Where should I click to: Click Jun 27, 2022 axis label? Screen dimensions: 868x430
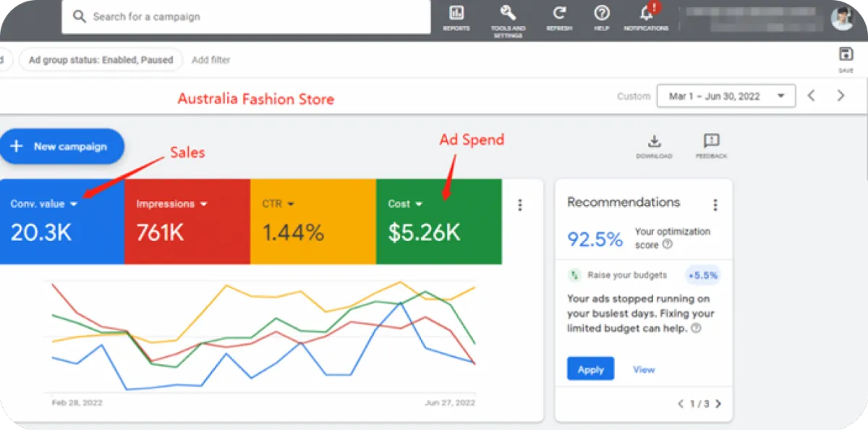pos(451,402)
